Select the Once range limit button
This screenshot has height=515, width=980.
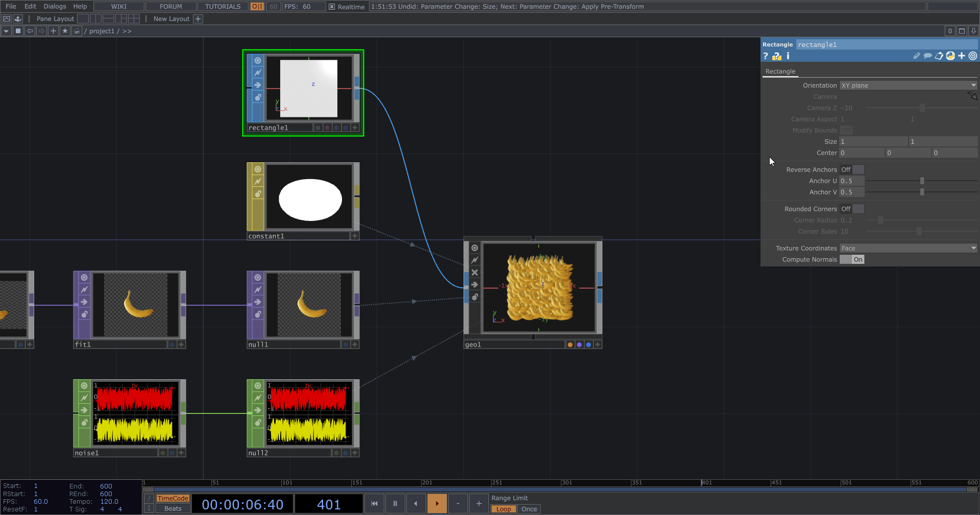[x=529, y=509]
